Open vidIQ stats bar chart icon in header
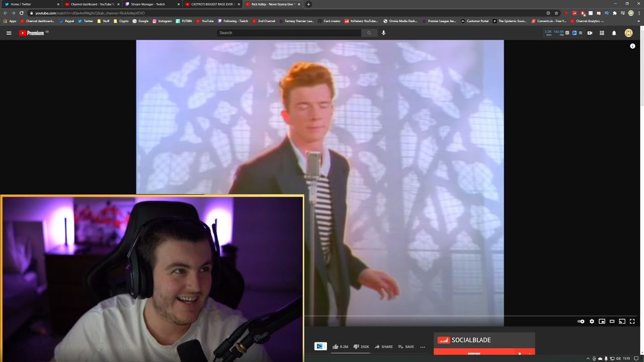 click(x=568, y=33)
